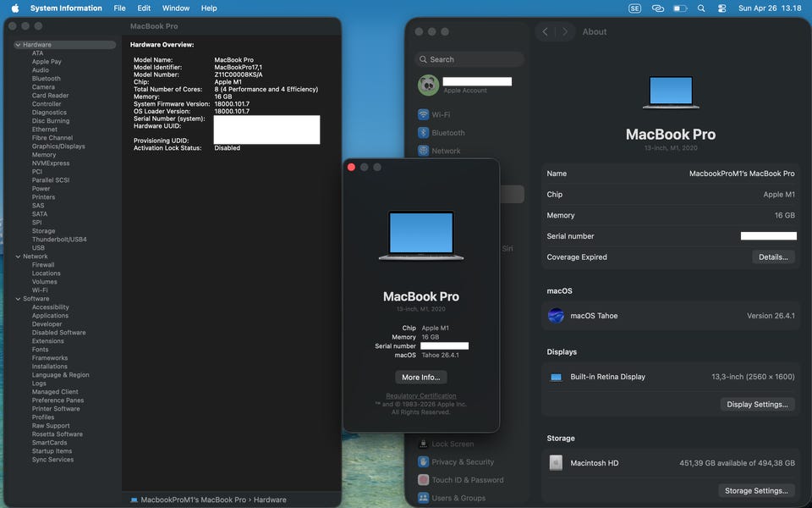Open the System Information menu
Image resolution: width=812 pixels, height=508 pixels.
pyautogui.click(x=66, y=8)
